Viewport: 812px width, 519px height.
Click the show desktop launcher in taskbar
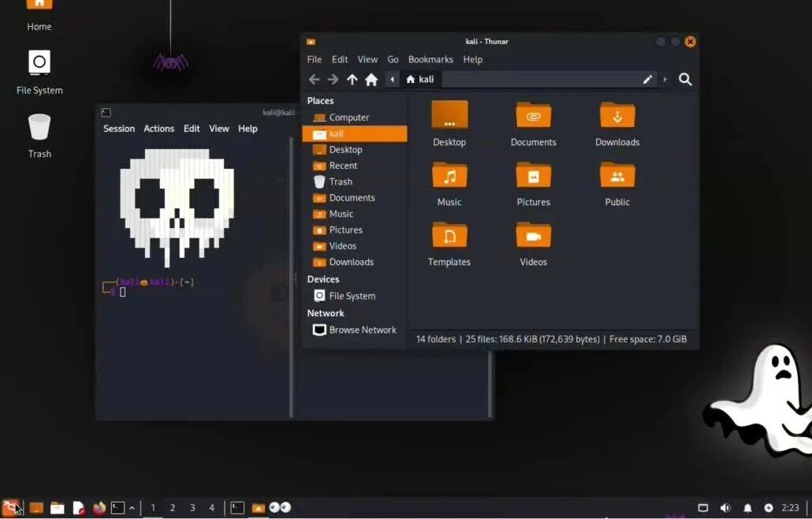36,508
